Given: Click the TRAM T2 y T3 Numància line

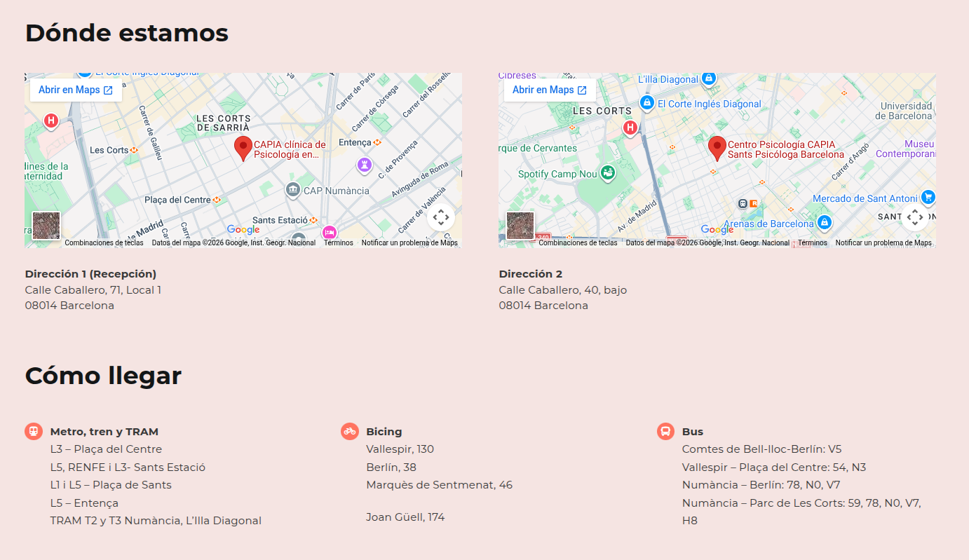Looking at the screenshot, I should (x=156, y=521).
